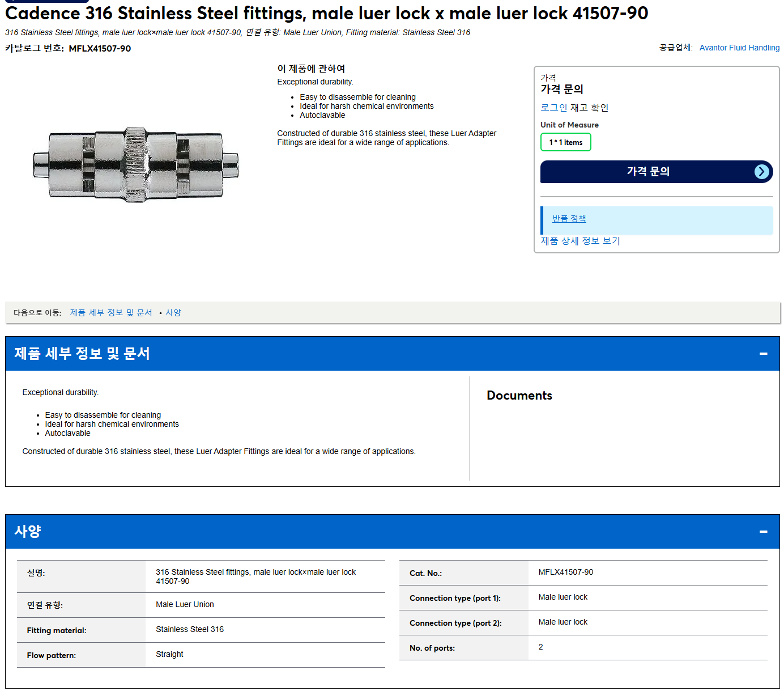Jump to 제품 세부 정보 및 문서 anchor
The height and width of the screenshot is (700, 784).
[x=111, y=313]
